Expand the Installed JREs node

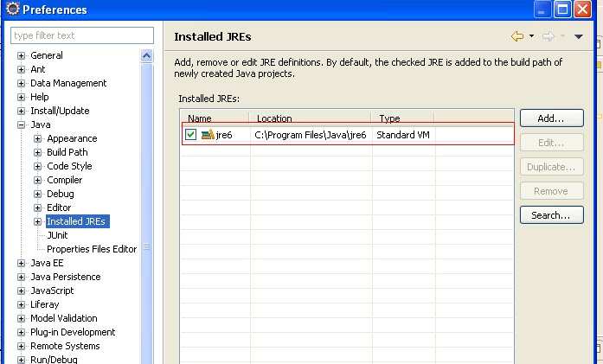pos(37,222)
